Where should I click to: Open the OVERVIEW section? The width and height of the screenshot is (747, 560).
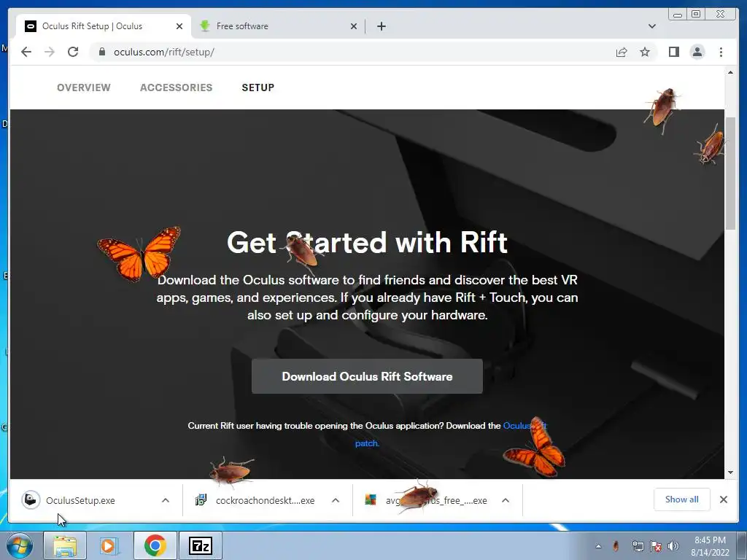(x=84, y=87)
